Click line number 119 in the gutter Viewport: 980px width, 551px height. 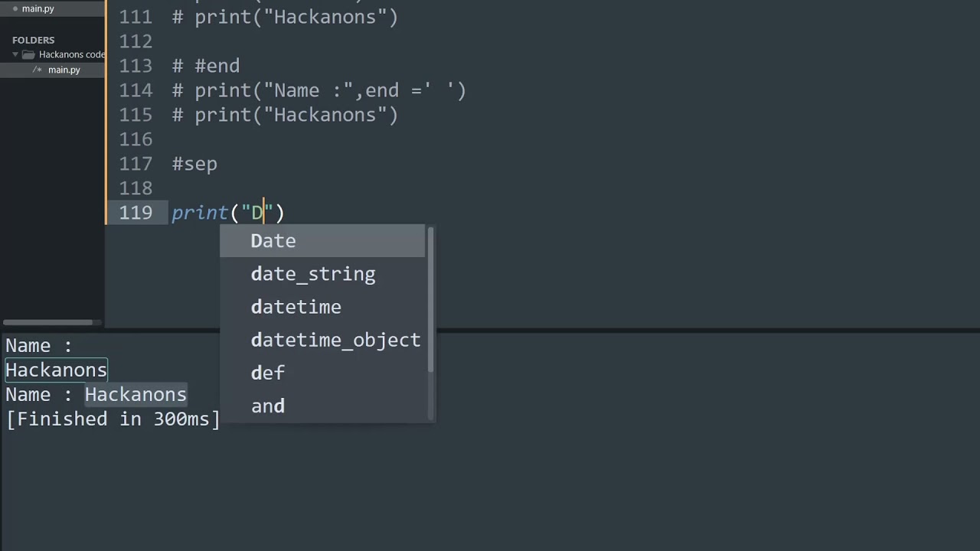coord(136,213)
